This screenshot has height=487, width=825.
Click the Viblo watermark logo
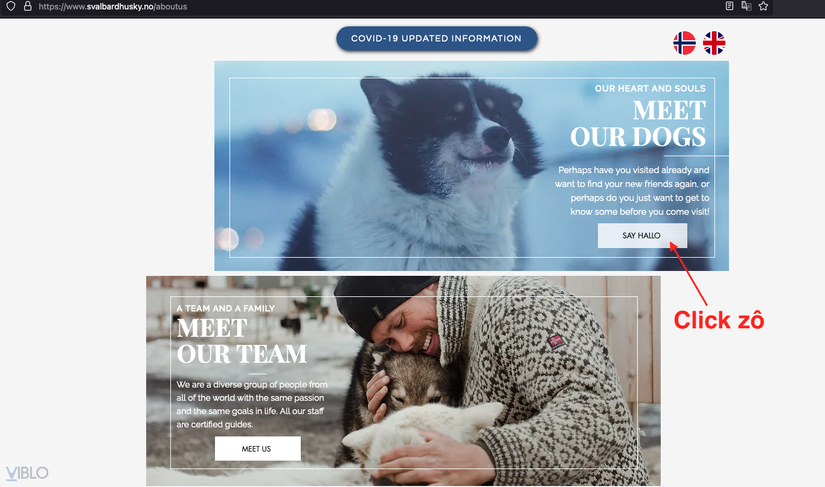pyautogui.click(x=27, y=473)
